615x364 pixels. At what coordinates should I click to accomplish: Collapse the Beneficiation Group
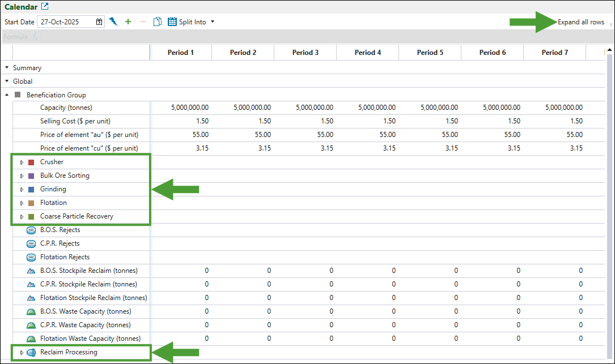coord(7,95)
